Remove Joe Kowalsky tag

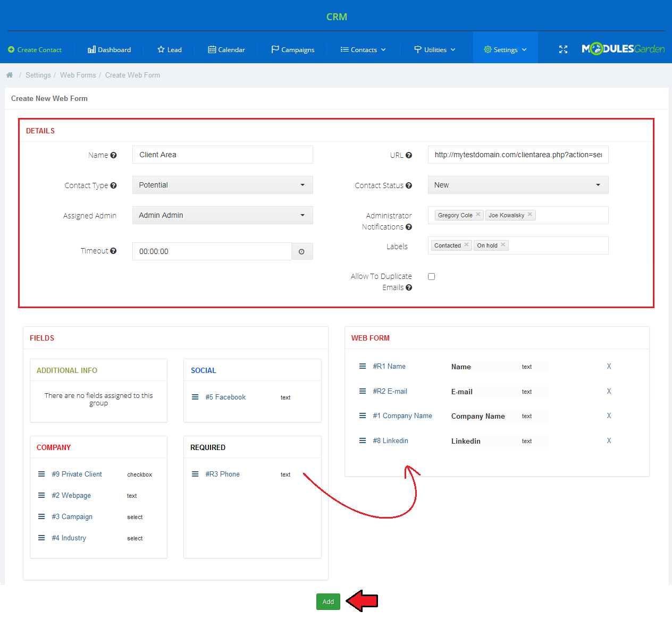[530, 215]
